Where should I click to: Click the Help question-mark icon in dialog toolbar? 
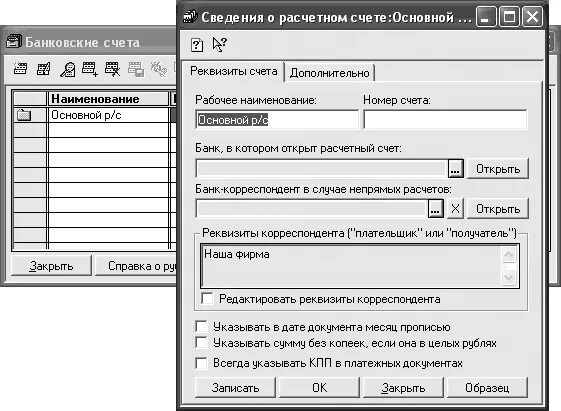coord(197,45)
